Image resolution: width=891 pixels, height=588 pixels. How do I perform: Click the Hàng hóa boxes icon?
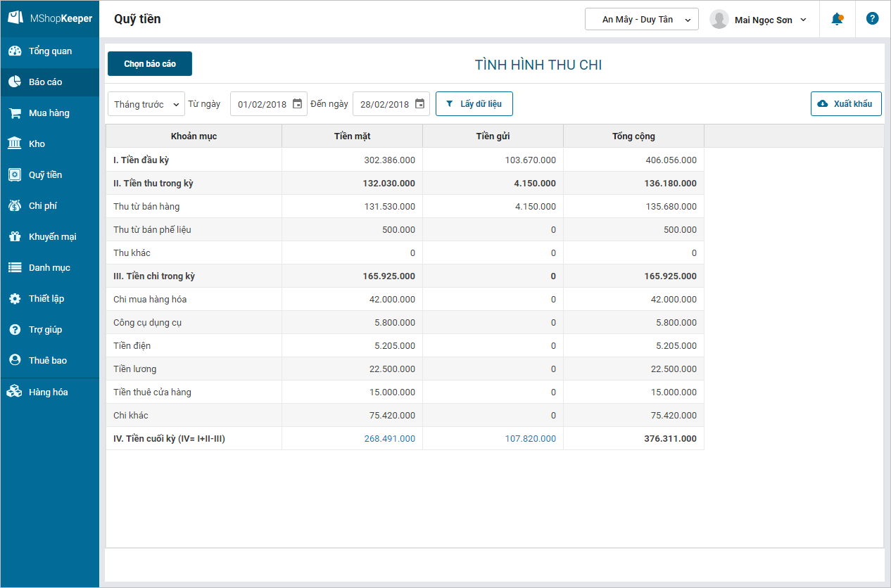pos(15,392)
